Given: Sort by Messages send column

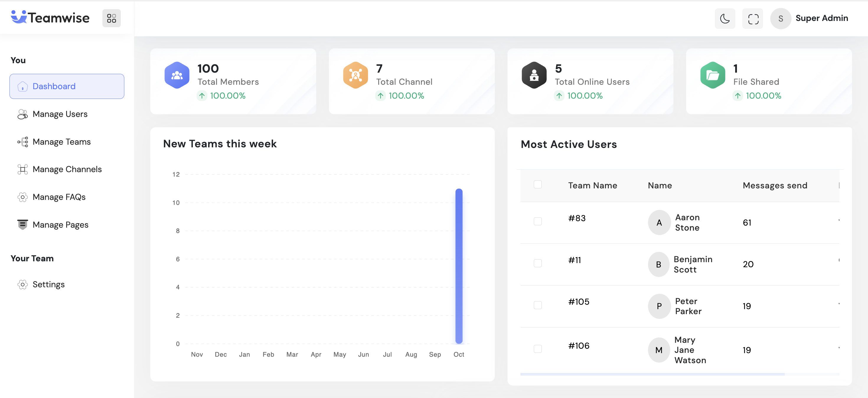Looking at the screenshot, I should pyautogui.click(x=775, y=185).
